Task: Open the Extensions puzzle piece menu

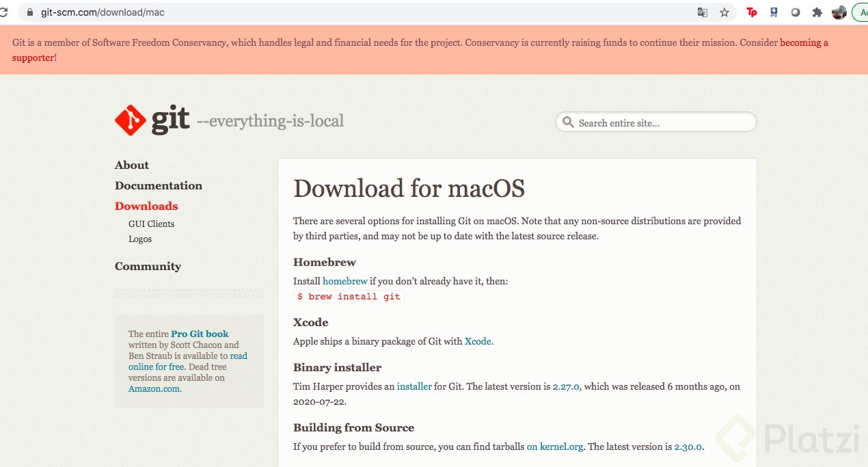Action: pyautogui.click(x=817, y=12)
